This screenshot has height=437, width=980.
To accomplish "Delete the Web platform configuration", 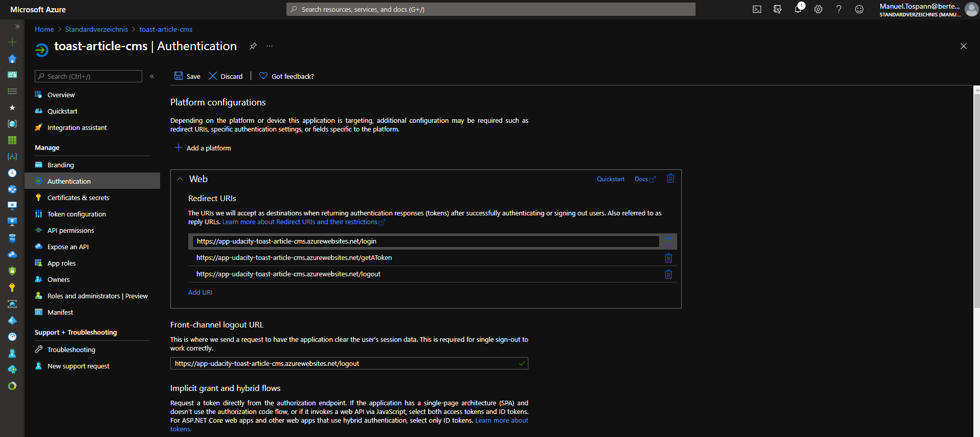I will coord(671,179).
